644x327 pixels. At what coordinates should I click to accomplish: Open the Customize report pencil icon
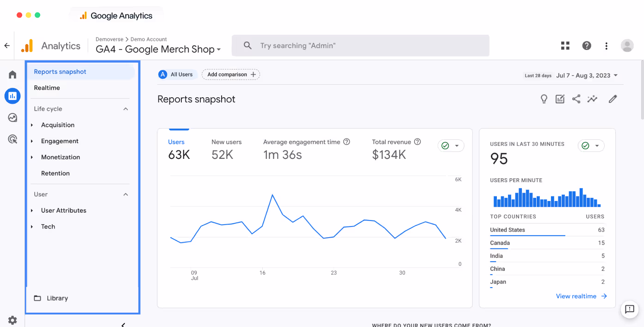(x=613, y=99)
